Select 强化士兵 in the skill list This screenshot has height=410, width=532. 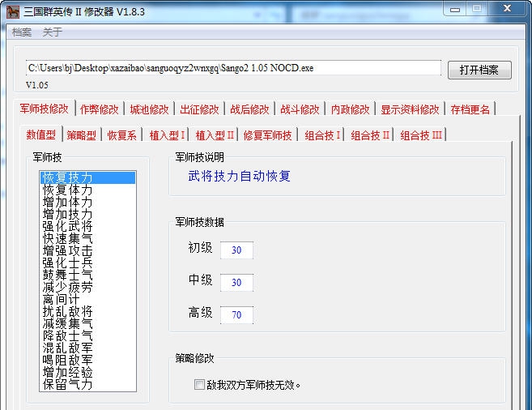coord(87,263)
